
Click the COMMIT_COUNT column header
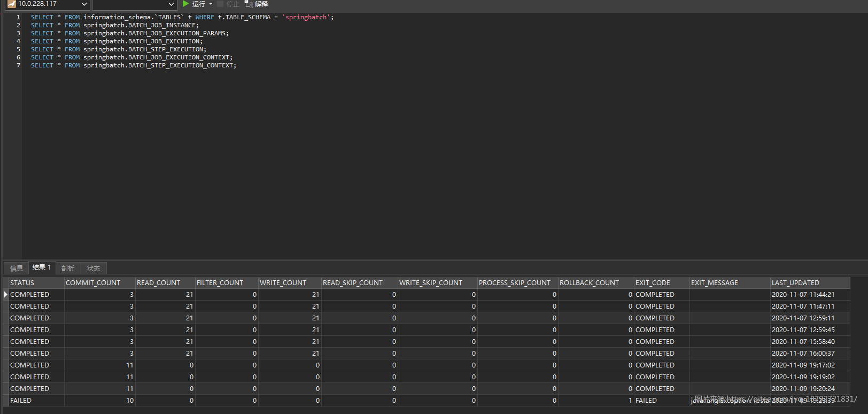100,282
